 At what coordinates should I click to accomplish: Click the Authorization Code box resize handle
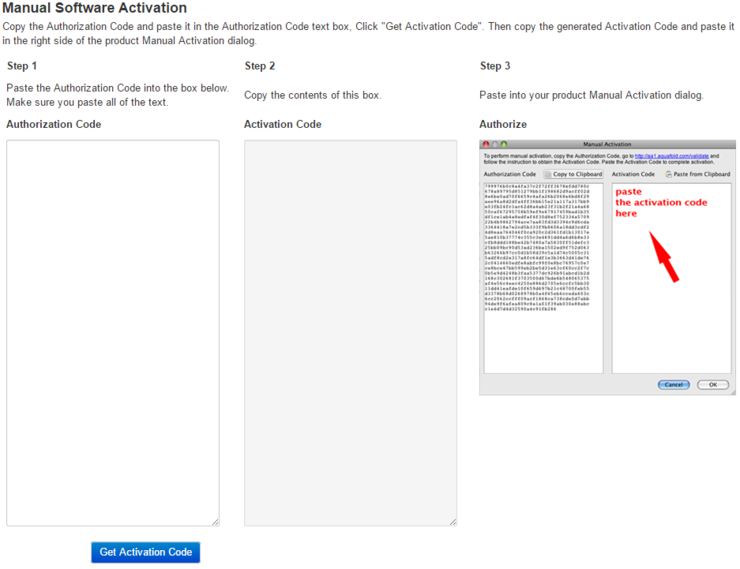(215, 522)
